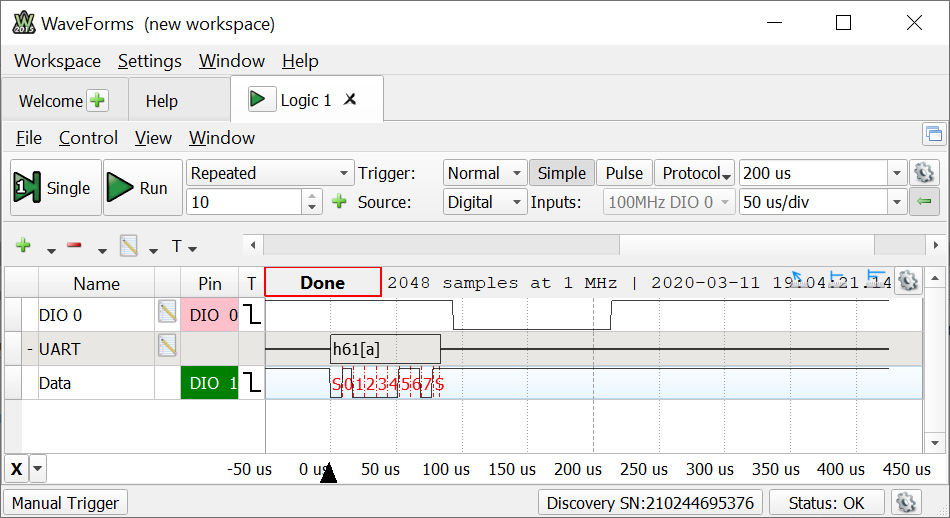The height and width of the screenshot is (518, 950).
Task: Click the X cursor button
Action: pos(16,469)
